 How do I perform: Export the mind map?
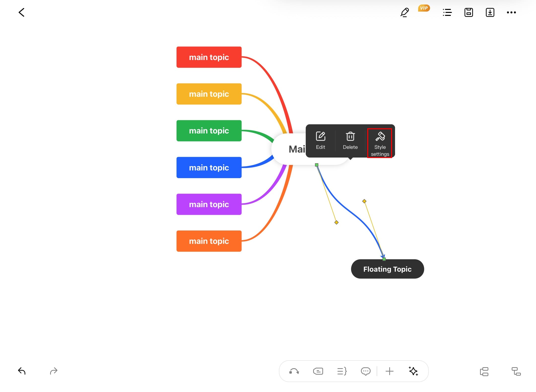click(x=490, y=12)
